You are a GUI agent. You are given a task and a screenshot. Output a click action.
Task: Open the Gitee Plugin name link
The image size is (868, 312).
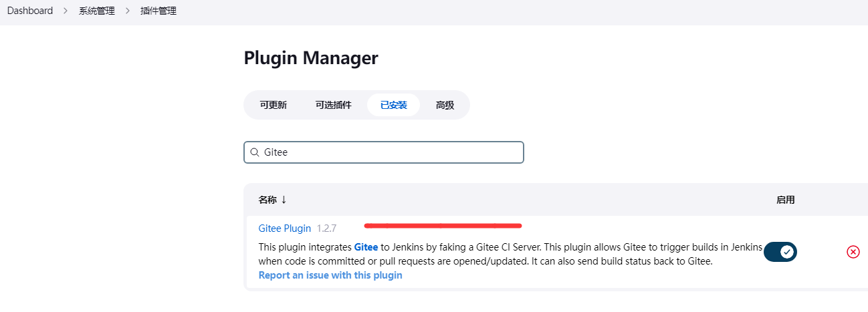pos(285,228)
